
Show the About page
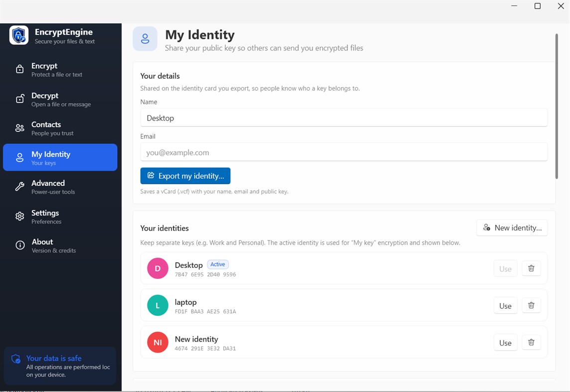60,246
